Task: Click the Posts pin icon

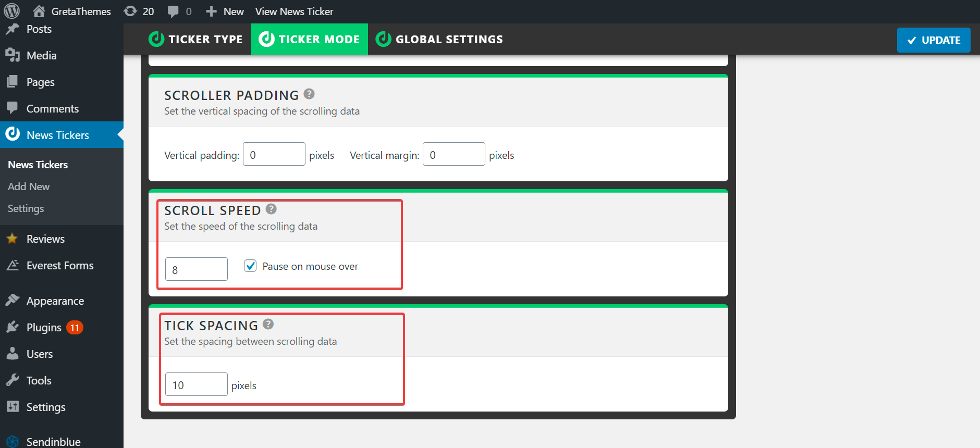Action: click(13, 29)
